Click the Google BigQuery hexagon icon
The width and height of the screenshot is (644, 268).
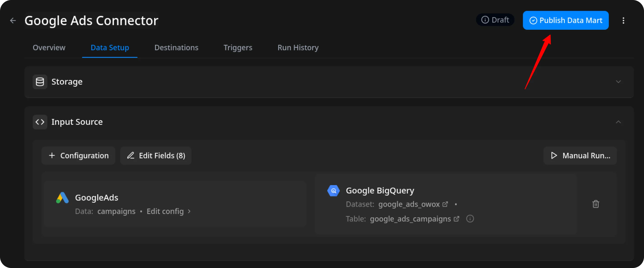coord(333,191)
